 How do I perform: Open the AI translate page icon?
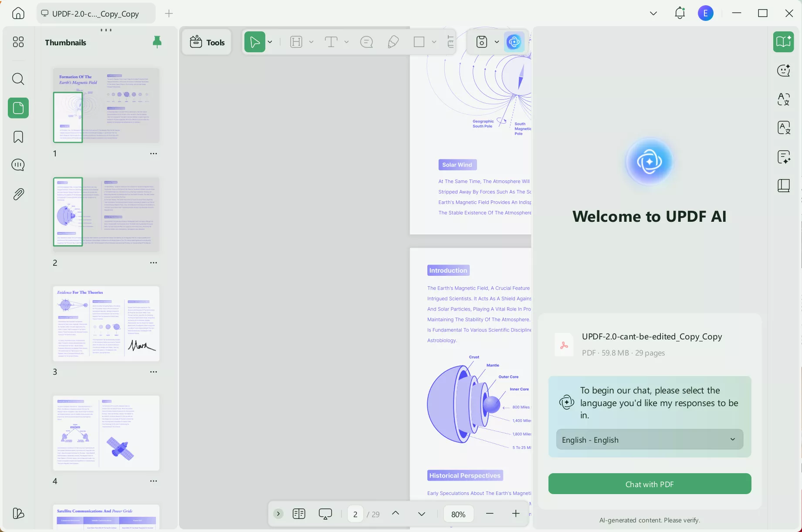coord(784,128)
